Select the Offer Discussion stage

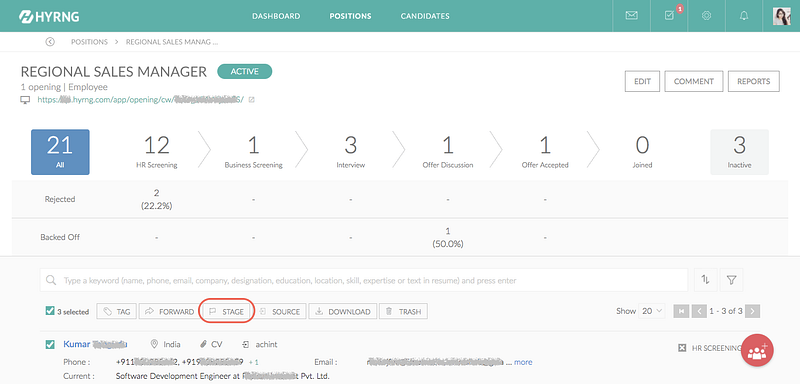(x=447, y=152)
